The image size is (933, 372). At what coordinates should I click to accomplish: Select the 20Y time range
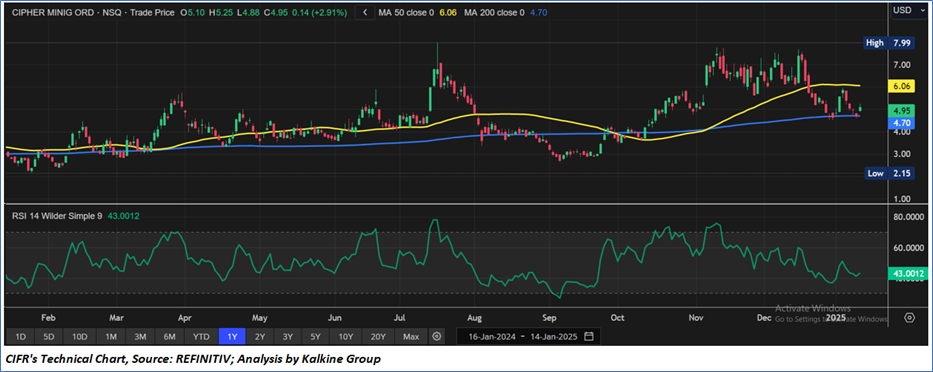pos(378,337)
